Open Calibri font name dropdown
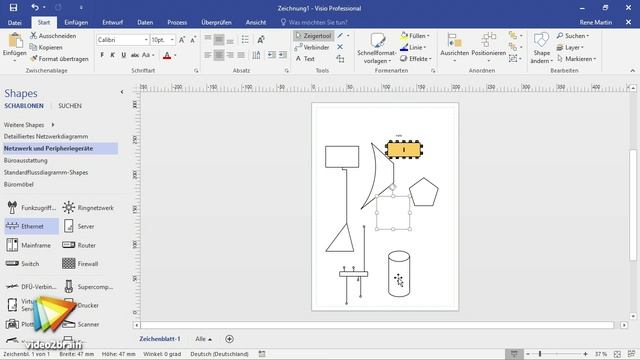The width and height of the screenshot is (640, 360). point(146,40)
